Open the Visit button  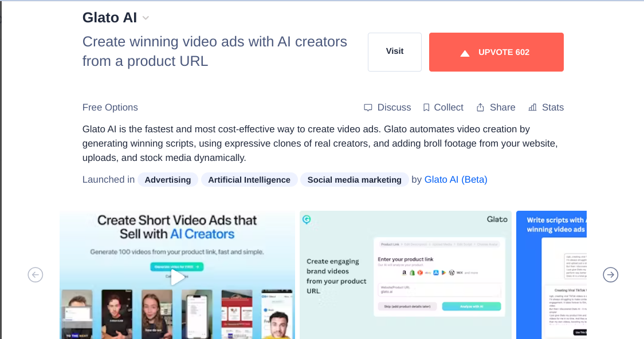tap(395, 52)
